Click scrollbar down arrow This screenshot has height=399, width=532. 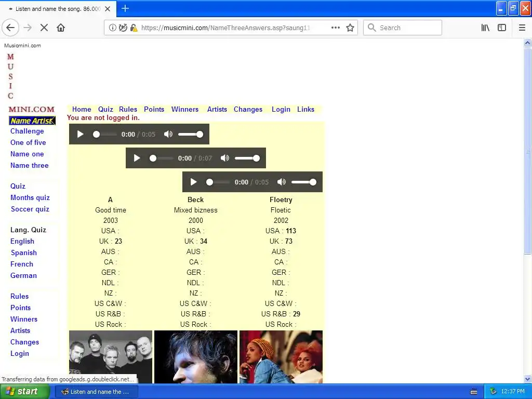528,379
